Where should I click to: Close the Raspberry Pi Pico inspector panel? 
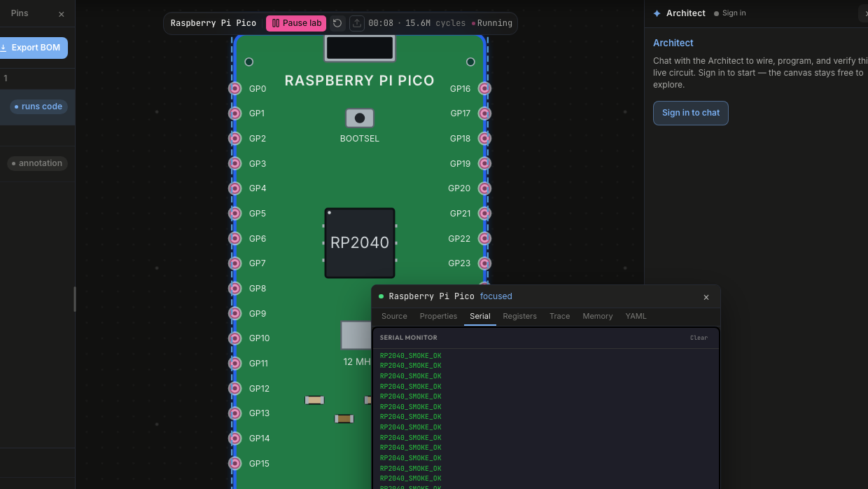tap(706, 297)
